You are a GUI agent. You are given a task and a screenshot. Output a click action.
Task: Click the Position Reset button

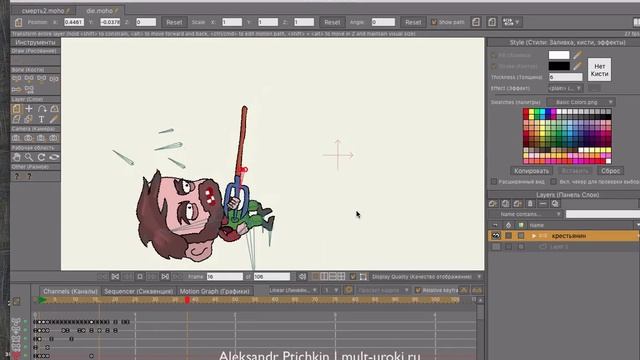174,22
